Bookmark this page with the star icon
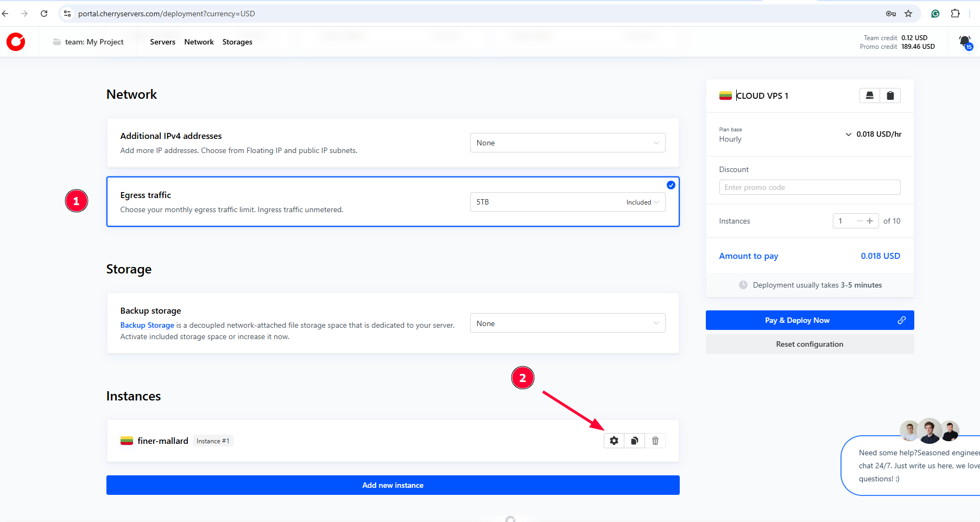The height and width of the screenshot is (522, 980). click(908, 14)
